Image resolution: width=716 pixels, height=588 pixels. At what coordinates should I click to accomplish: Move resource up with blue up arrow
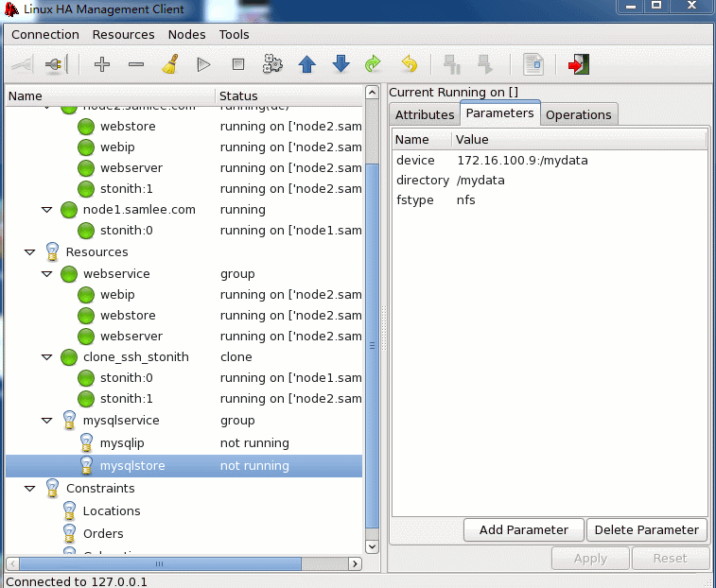click(306, 64)
